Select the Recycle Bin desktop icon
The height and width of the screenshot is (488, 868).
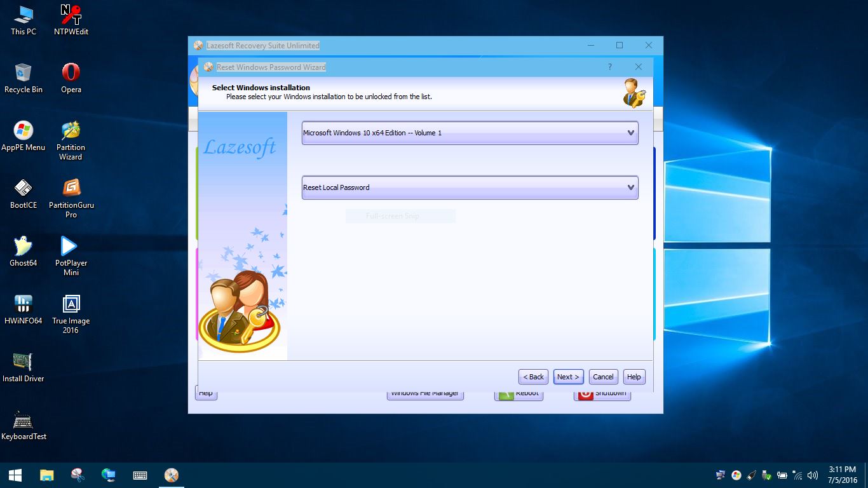(24, 78)
